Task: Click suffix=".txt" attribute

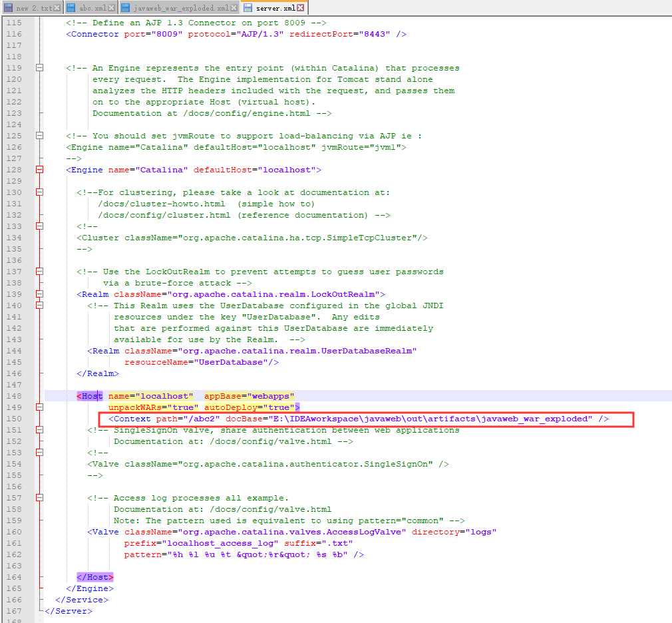Action: (x=319, y=543)
